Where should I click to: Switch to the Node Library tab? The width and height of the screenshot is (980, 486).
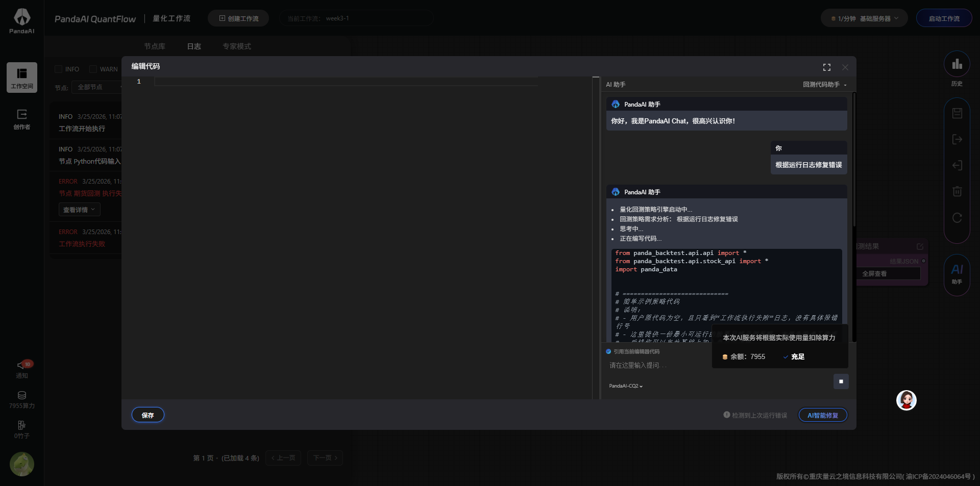click(154, 46)
